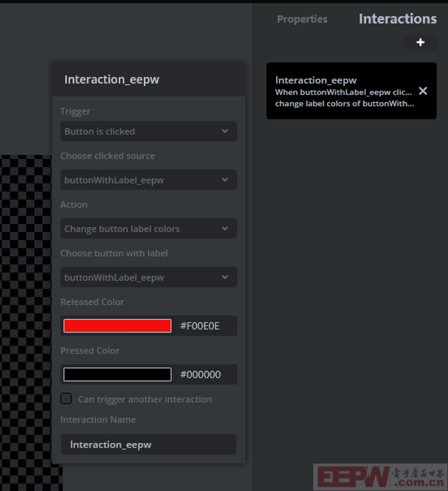Click the Interaction Name input field
This screenshot has height=491, width=448.
click(x=149, y=445)
